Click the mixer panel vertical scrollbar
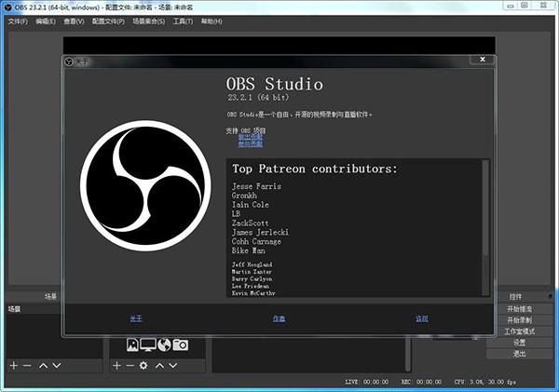Screen dimensions: 559x392 coord(408,355)
